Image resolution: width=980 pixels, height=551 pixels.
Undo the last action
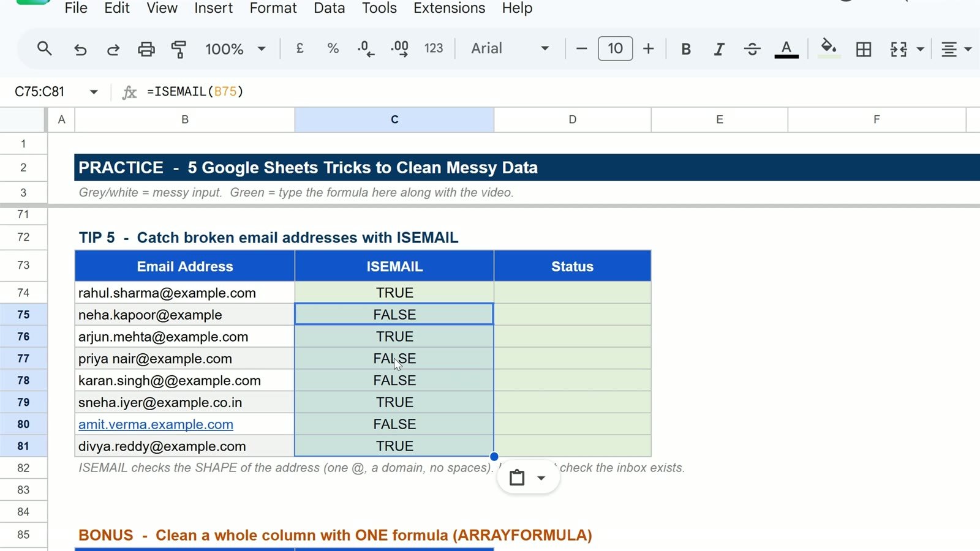pos(80,49)
